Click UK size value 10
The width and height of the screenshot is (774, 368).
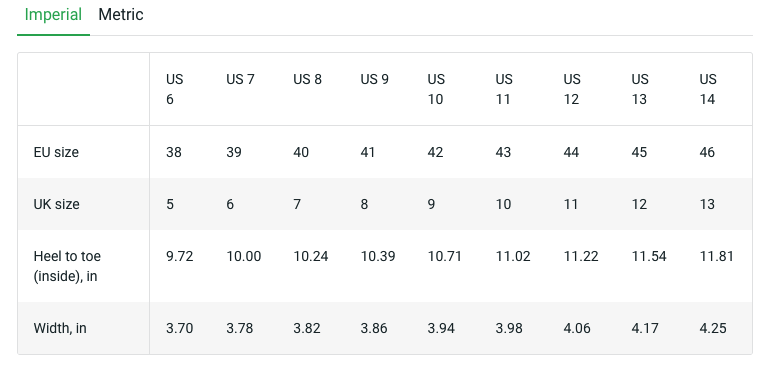click(503, 204)
